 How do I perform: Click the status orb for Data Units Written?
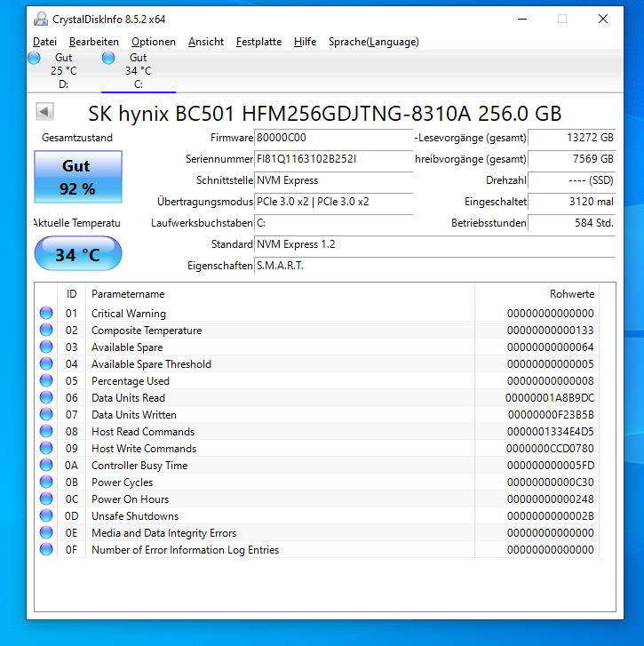point(46,414)
